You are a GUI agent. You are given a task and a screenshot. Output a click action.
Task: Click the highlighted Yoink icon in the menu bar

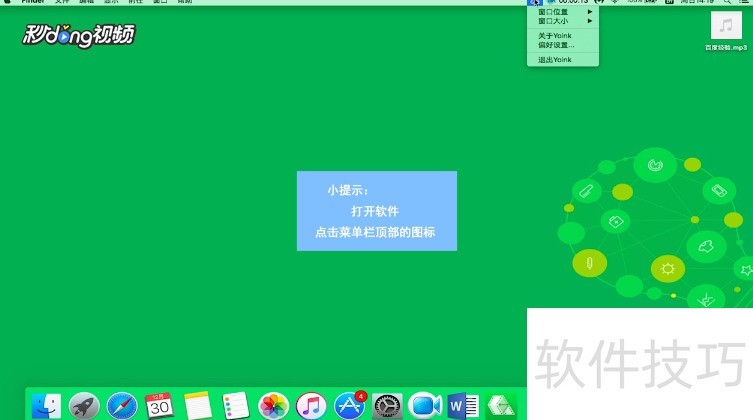pos(534,2)
